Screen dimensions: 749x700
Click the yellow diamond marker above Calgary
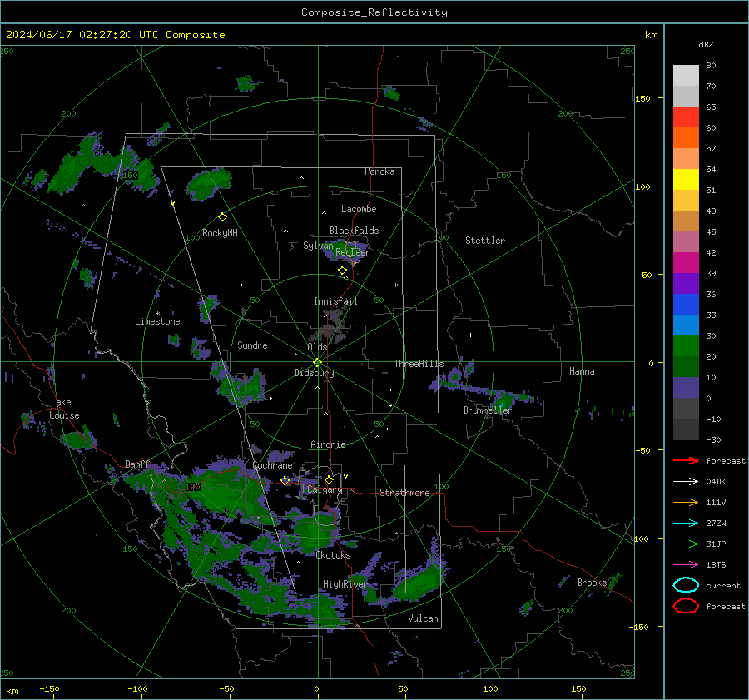[329, 479]
